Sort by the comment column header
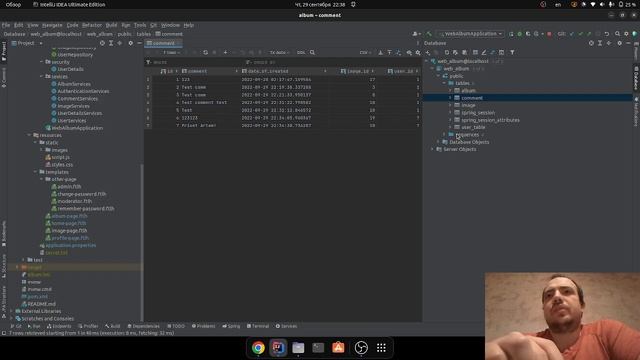The height and width of the screenshot is (360, 640). pyautogui.click(x=209, y=71)
